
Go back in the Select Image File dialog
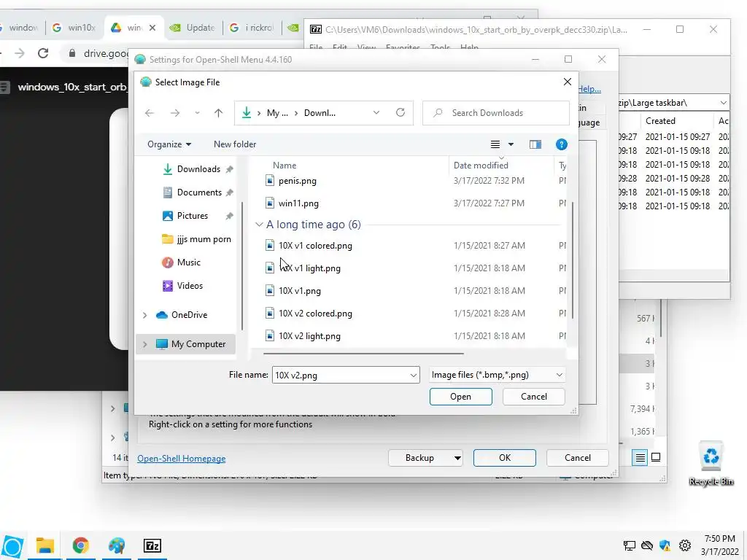(x=150, y=113)
